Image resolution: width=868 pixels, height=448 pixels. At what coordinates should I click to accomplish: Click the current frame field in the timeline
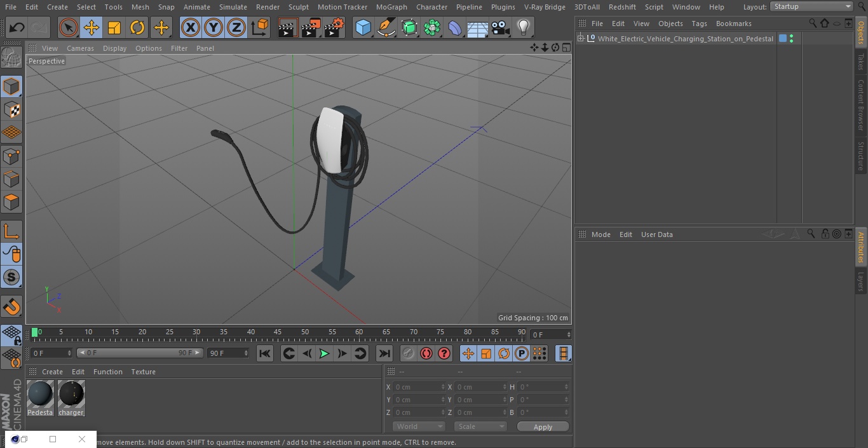tap(551, 334)
